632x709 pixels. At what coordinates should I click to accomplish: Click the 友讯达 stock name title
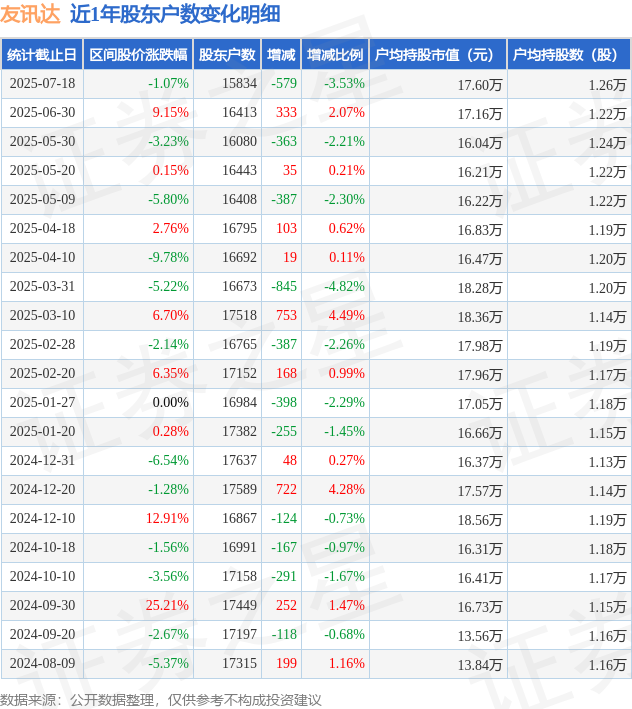tap(30, 14)
